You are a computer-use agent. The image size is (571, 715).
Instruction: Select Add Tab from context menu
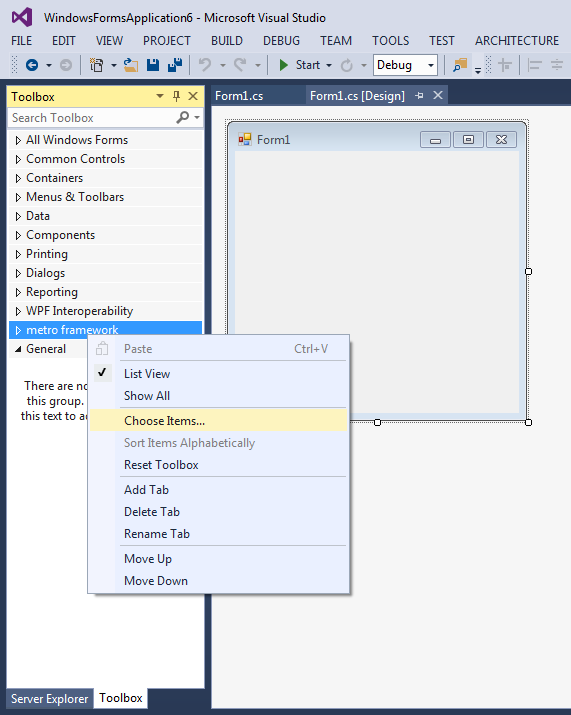click(218, 490)
